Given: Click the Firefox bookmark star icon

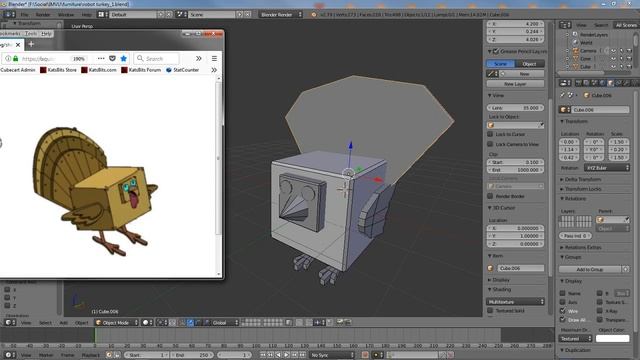Looking at the screenshot, I should pos(124,58).
